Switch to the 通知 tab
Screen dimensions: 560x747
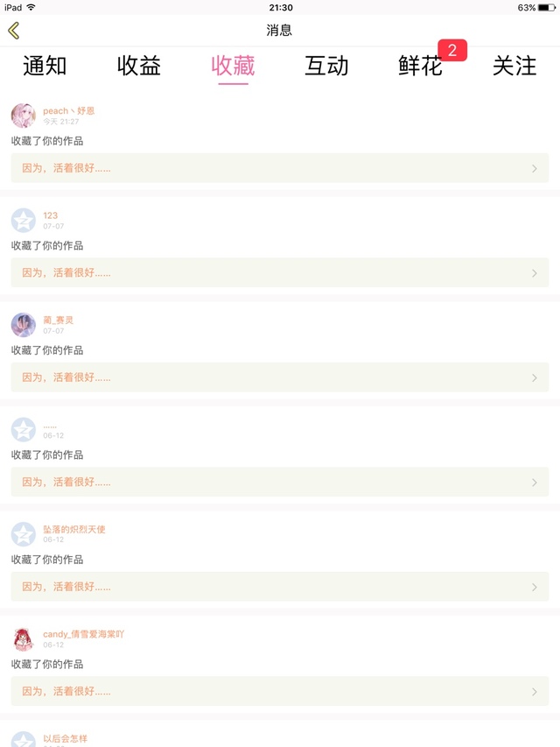45,66
